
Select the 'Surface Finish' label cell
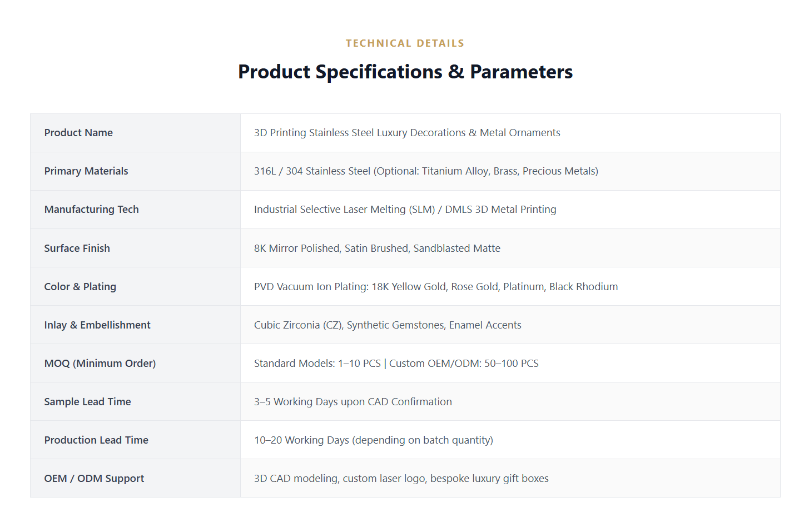135,248
